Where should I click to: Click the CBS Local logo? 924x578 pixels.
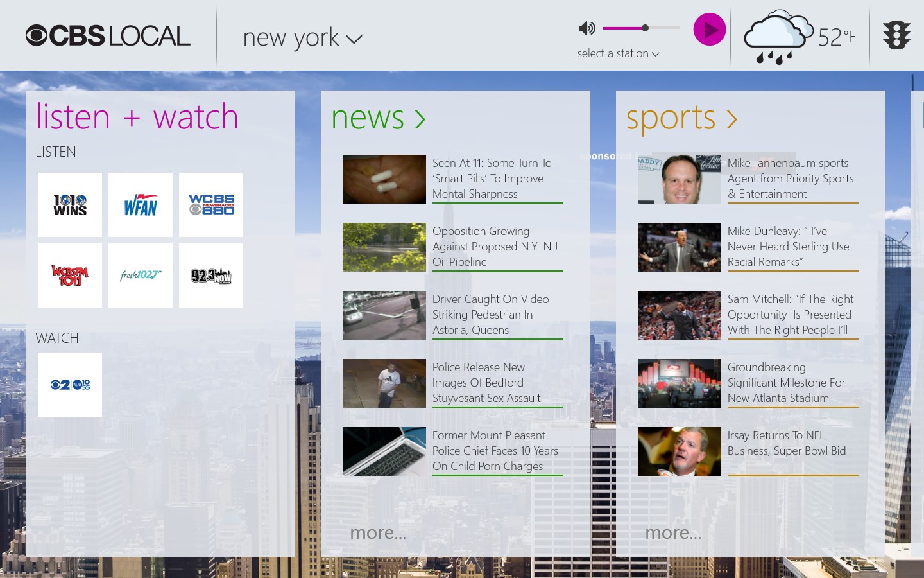point(108,35)
